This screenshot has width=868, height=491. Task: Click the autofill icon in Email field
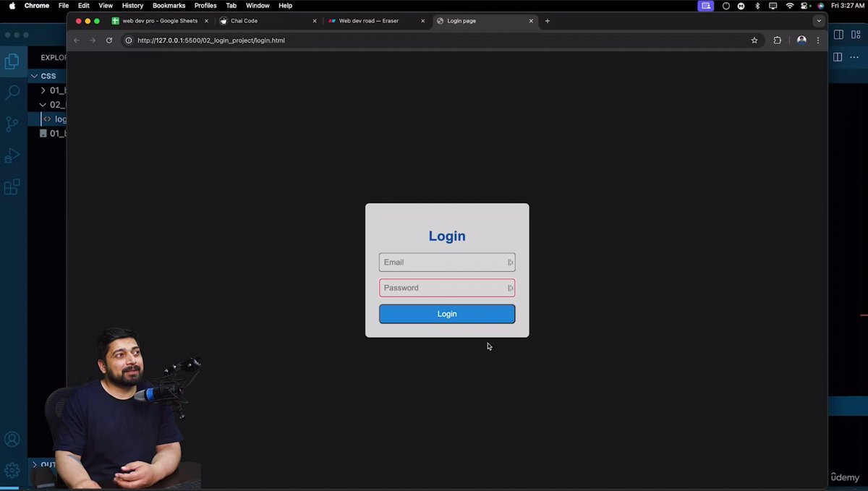510,262
